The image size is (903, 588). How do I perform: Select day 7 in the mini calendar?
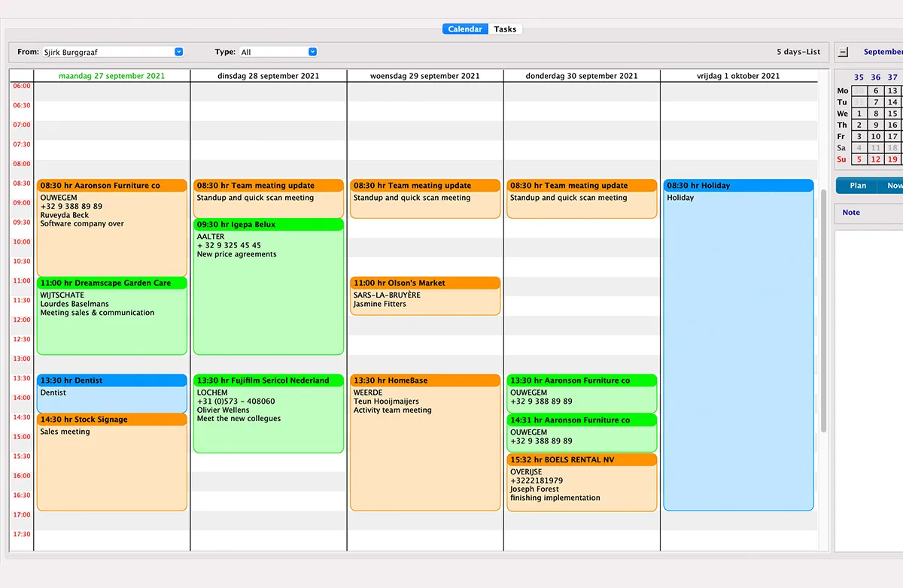coord(876,102)
